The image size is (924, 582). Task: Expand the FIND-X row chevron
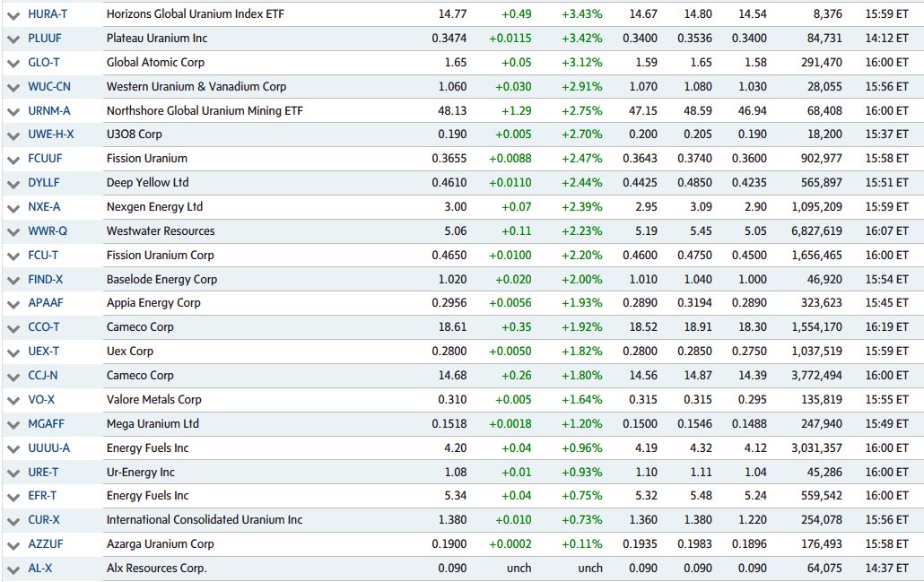pos(13,281)
